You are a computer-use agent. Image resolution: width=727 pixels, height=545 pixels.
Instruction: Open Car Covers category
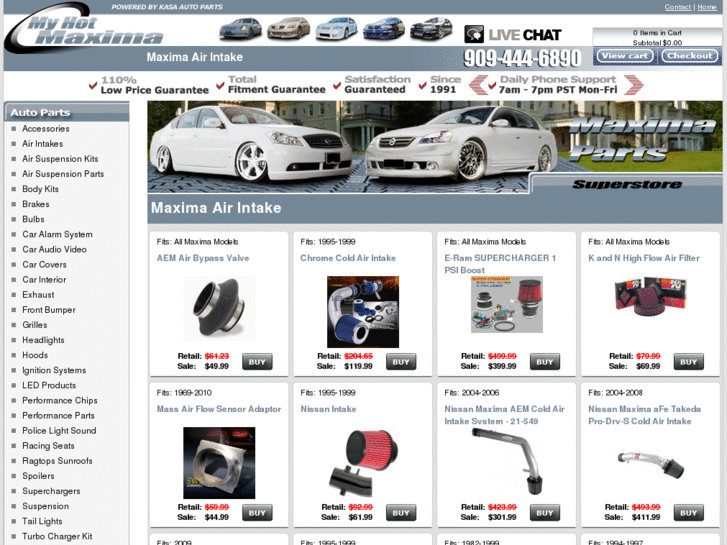tap(45, 265)
